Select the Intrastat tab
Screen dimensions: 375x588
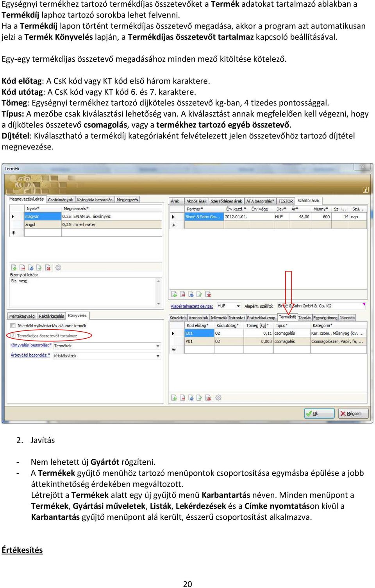(237, 318)
